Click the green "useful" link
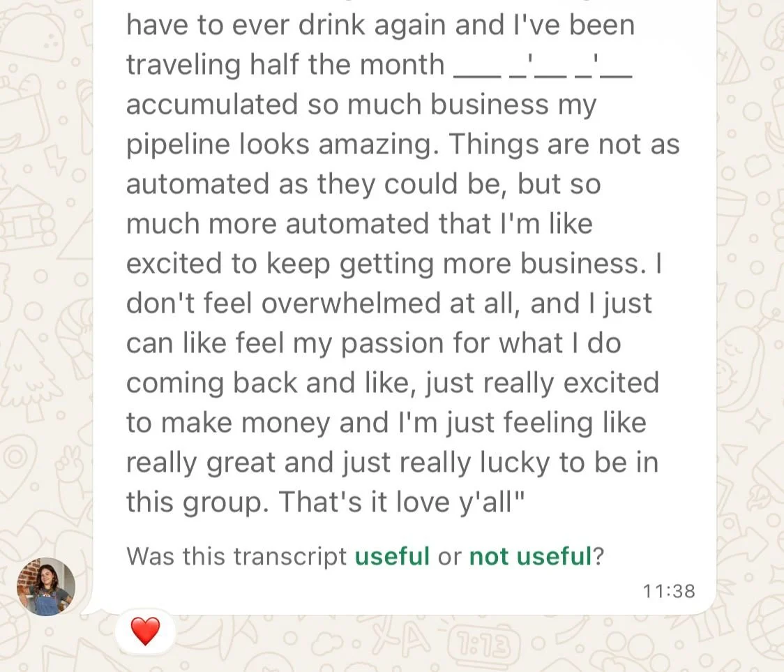Viewport: 784px width, 672px height. (x=392, y=556)
